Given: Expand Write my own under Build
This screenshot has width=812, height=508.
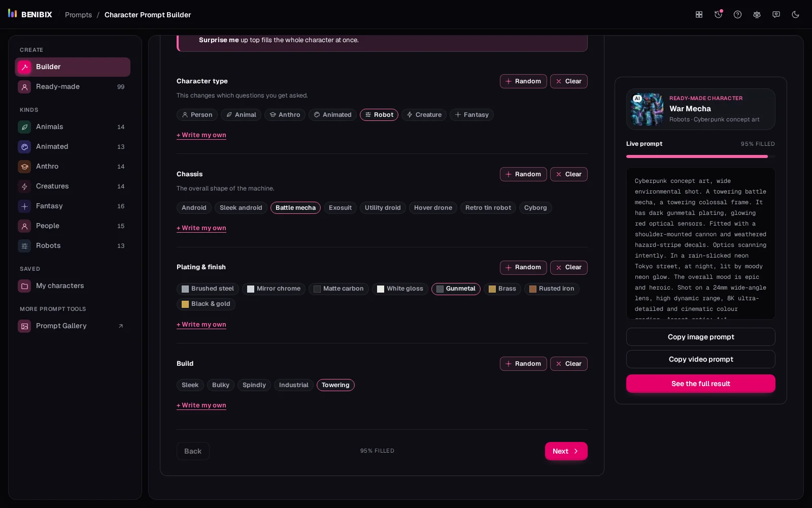Looking at the screenshot, I should 201,405.
